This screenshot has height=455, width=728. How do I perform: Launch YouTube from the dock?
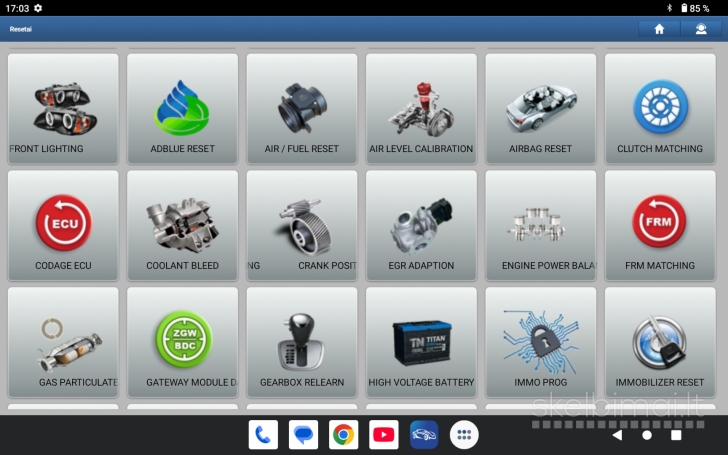pos(384,435)
